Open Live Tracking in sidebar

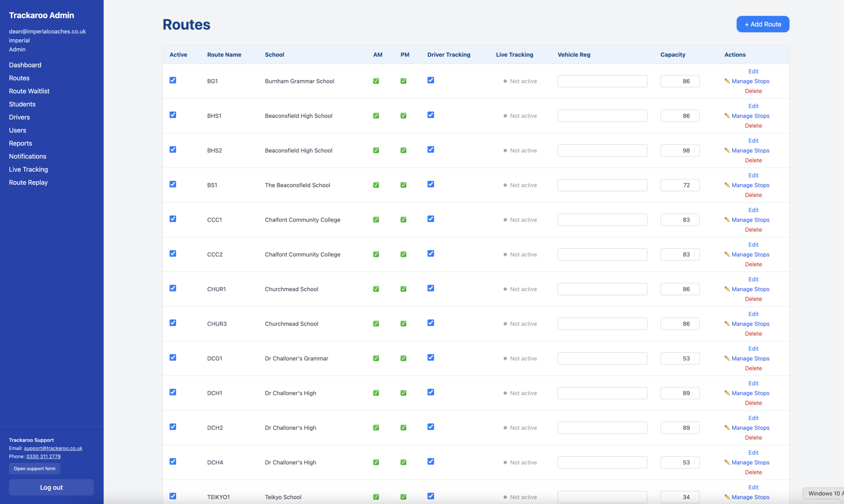click(28, 169)
